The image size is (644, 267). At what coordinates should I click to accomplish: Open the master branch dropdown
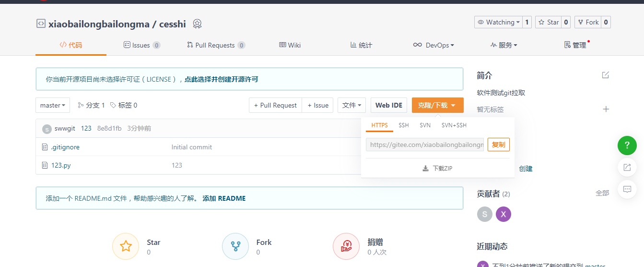tap(53, 105)
